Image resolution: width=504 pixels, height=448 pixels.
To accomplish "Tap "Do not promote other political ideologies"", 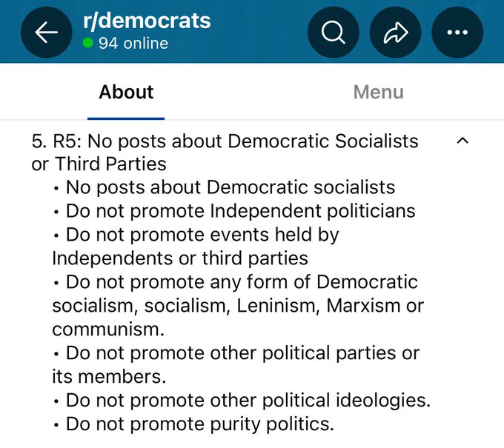I will [x=248, y=401].
